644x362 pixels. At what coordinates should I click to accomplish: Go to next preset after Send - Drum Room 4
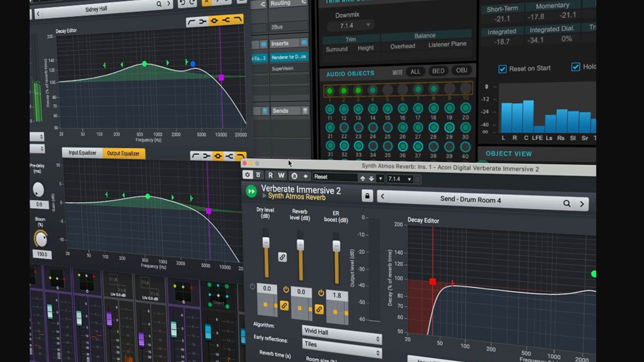click(582, 204)
